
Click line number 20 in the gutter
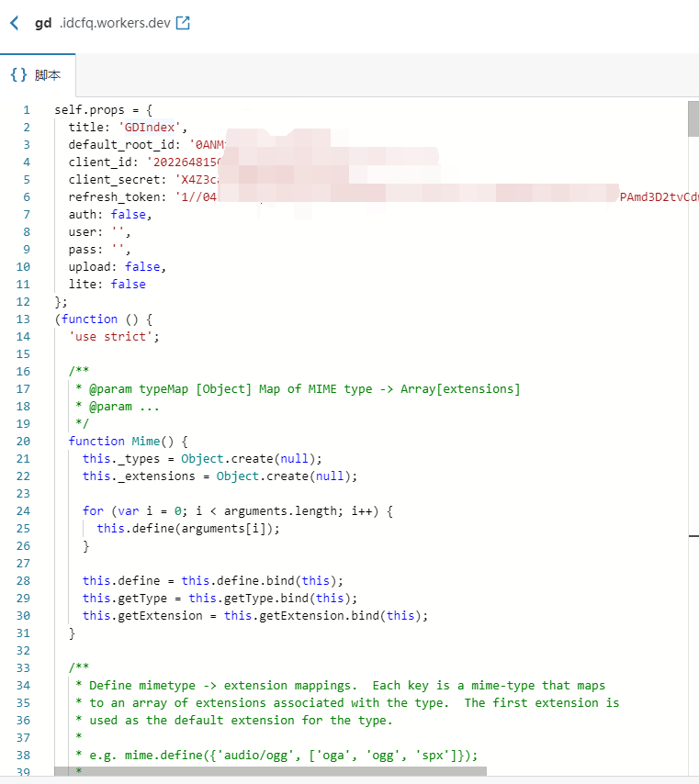[27, 441]
